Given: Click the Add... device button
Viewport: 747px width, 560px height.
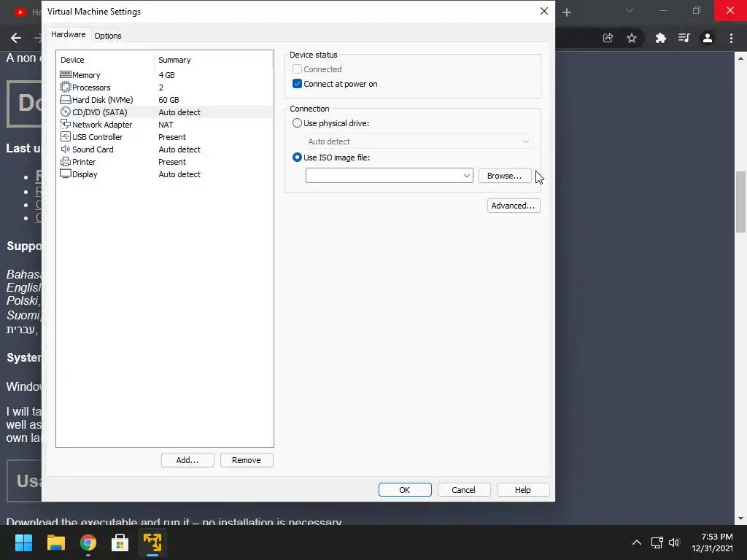Looking at the screenshot, I should pyautogui.click(x=187, y=460).
